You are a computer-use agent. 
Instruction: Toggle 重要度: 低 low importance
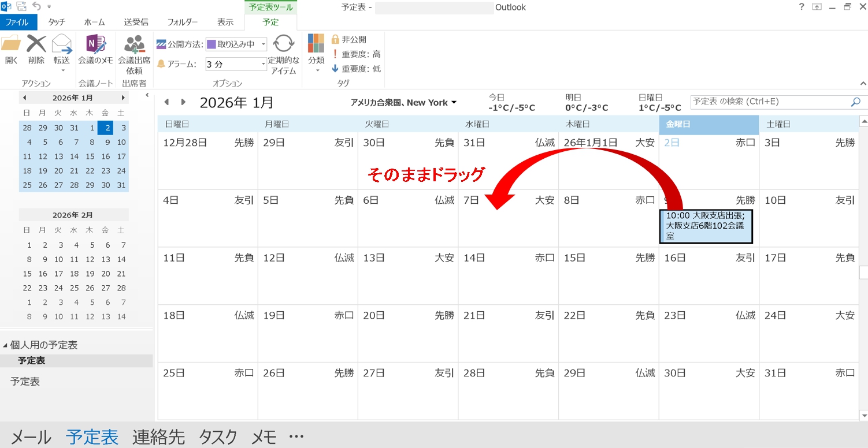click(356, 68)
